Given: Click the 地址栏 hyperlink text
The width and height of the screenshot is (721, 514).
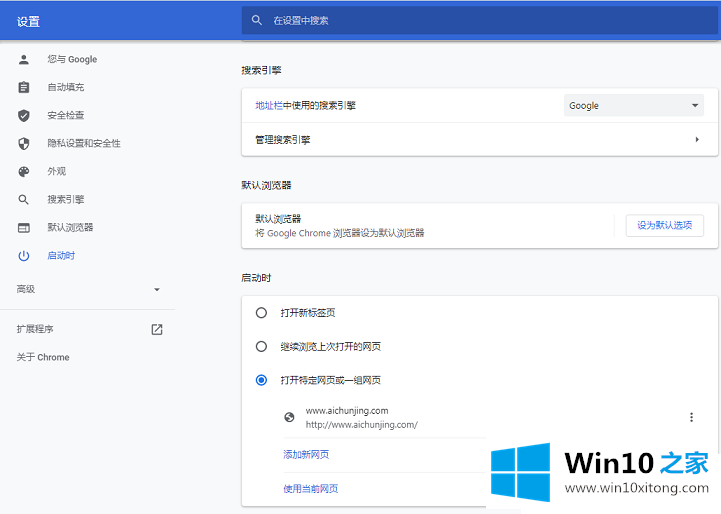Looking at the screenshot, I should point(269,105).
